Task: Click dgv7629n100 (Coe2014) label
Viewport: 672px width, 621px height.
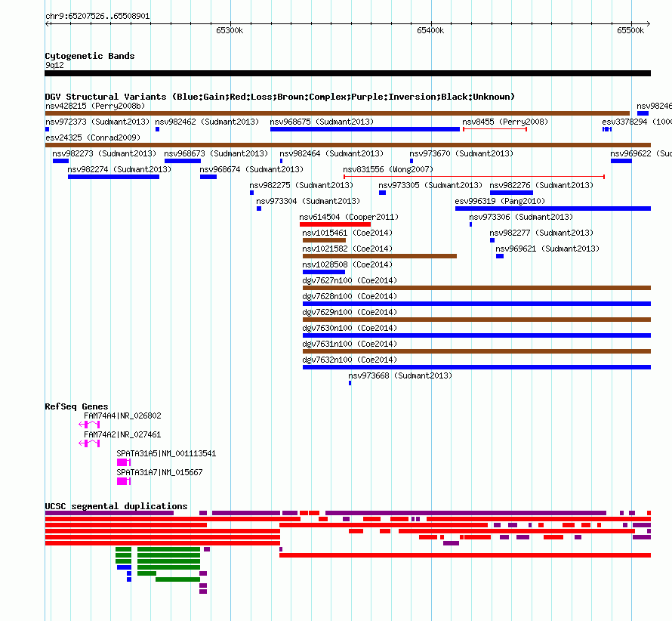Action: pos(350,312)
